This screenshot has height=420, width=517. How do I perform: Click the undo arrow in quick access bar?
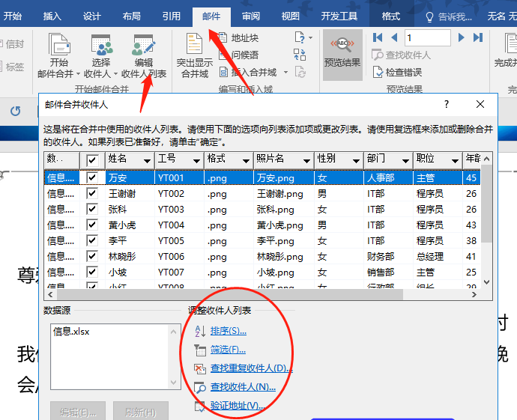click(x=16, y=111)
